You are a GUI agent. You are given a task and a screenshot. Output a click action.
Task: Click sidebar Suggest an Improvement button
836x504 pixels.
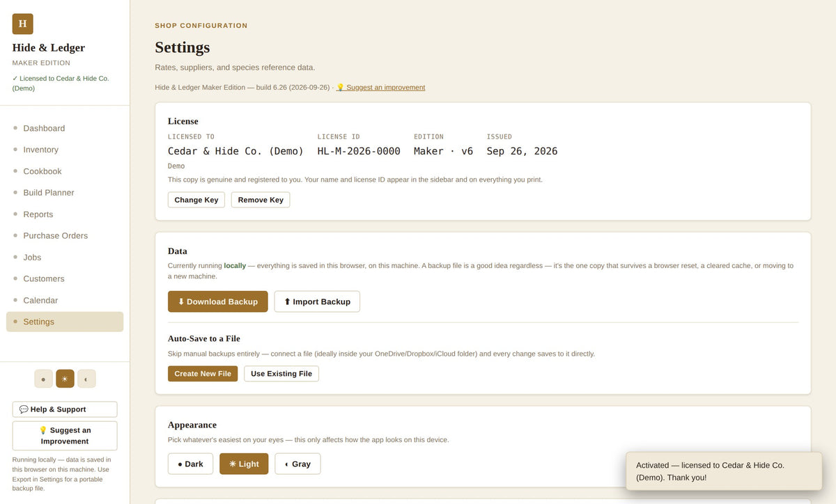[x=65, y=436]
